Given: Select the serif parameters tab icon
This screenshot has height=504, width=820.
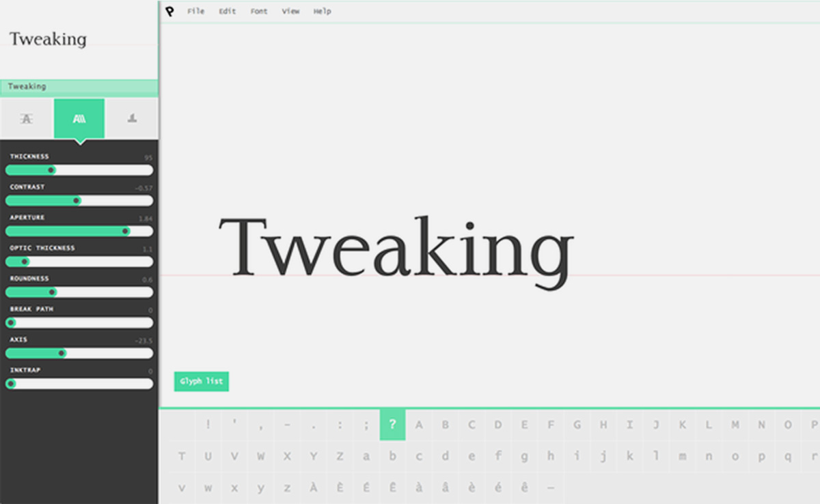Looking at the screenshot, I should (x=132, y=119).
